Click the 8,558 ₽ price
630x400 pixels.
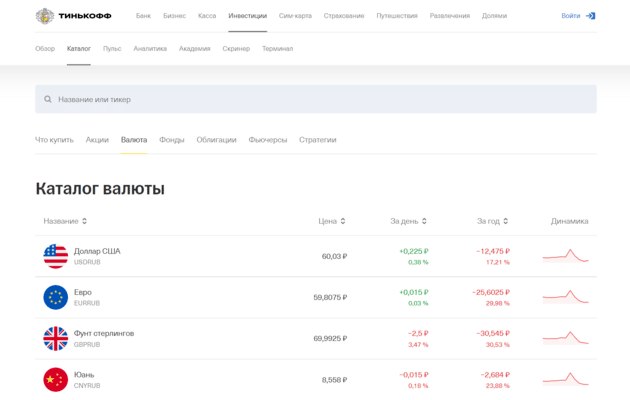334,380
